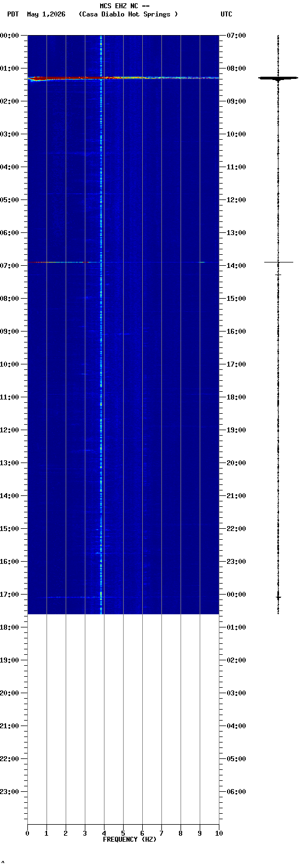302x868 pixels.
Task: Click the UTC time label 06:00
Action: [236, 792]
